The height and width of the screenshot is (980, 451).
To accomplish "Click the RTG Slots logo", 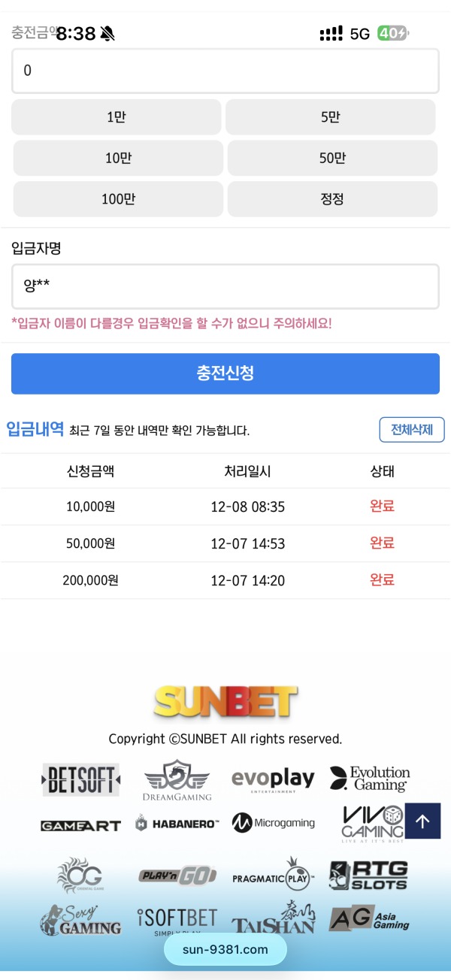I will point(369,876).
